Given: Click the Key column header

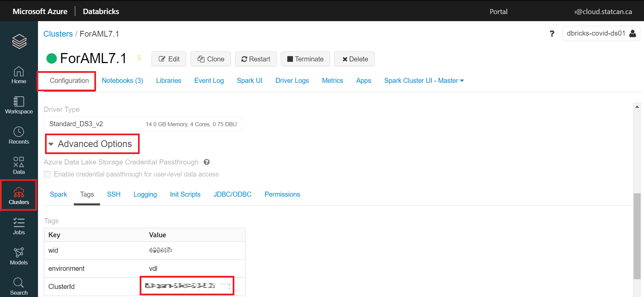Looking at the screenshot, I should pos(54,235).
